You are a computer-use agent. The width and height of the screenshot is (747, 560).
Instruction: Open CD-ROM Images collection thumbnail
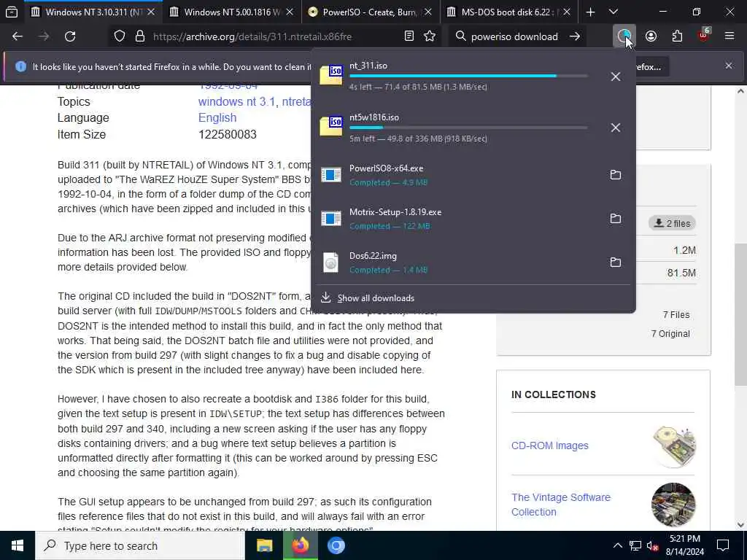pyautogui.click(x=673, y=447)
